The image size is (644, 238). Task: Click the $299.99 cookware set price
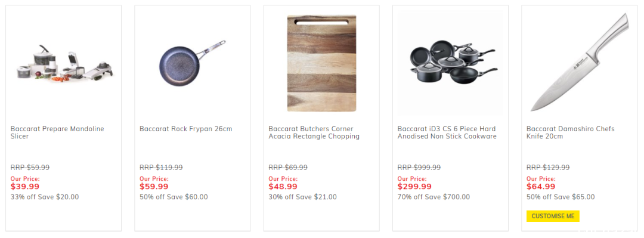(x=414, y=187)
